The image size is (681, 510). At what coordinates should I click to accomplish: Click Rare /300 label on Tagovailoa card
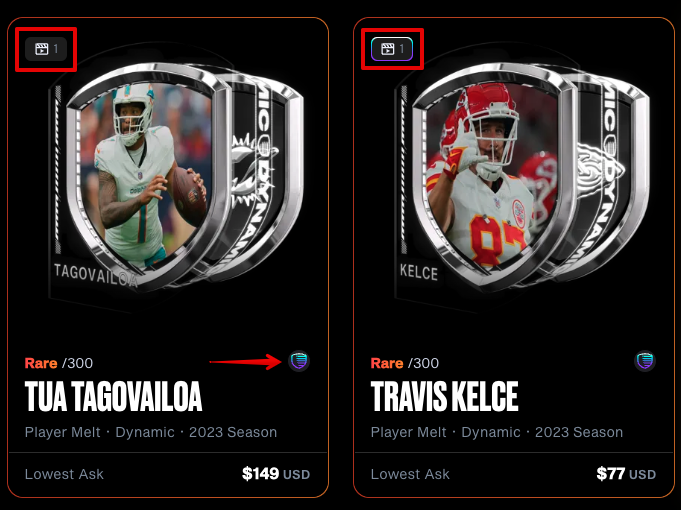tap(59, 363)
